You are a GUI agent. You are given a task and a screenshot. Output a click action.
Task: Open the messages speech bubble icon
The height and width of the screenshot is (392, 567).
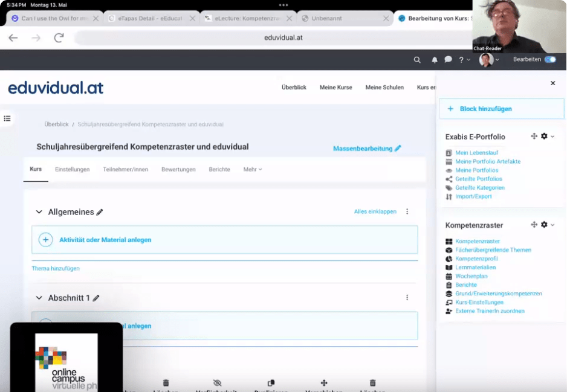448,60
